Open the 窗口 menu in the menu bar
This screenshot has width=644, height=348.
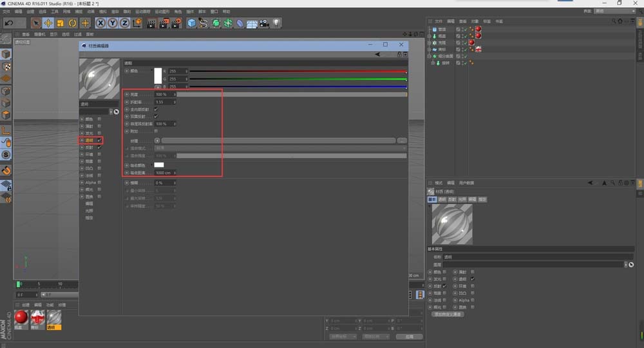[x=213, y=11]
